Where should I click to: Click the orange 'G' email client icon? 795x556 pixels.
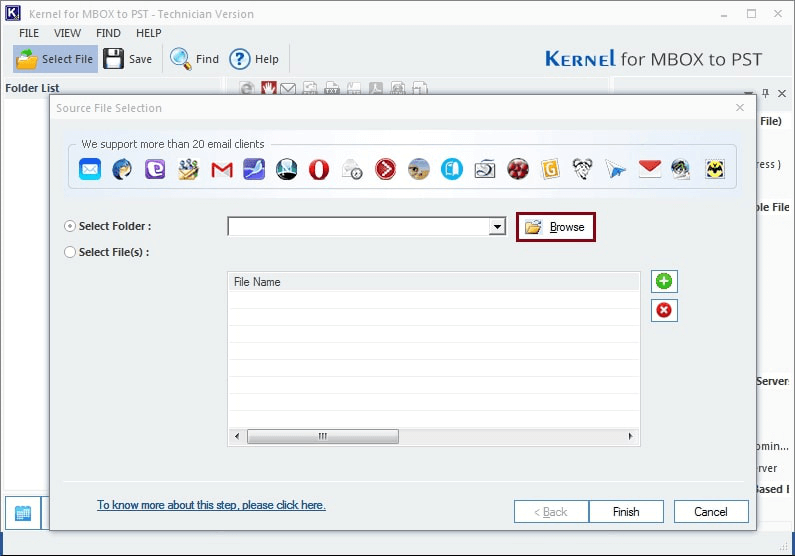[550, 169]
